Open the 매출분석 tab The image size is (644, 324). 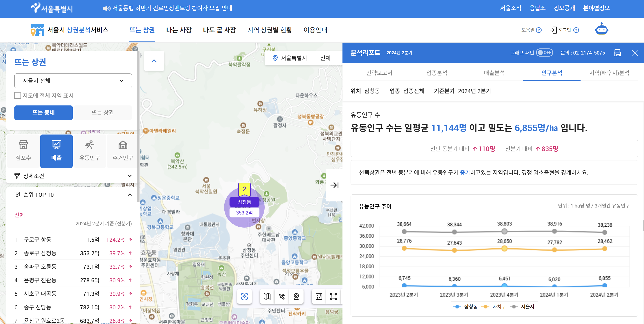[494, 73]
